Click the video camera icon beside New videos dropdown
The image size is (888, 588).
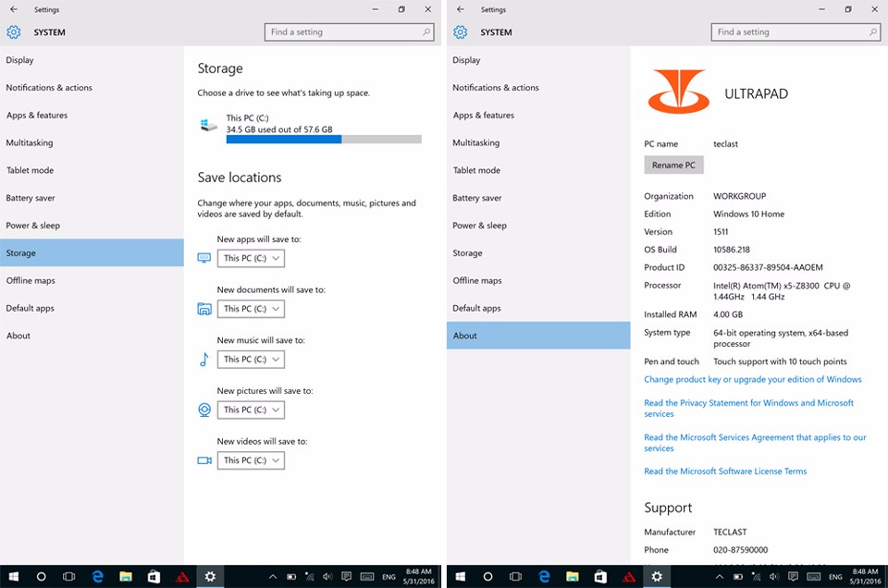pyautogui.click(x=204, y=460)
